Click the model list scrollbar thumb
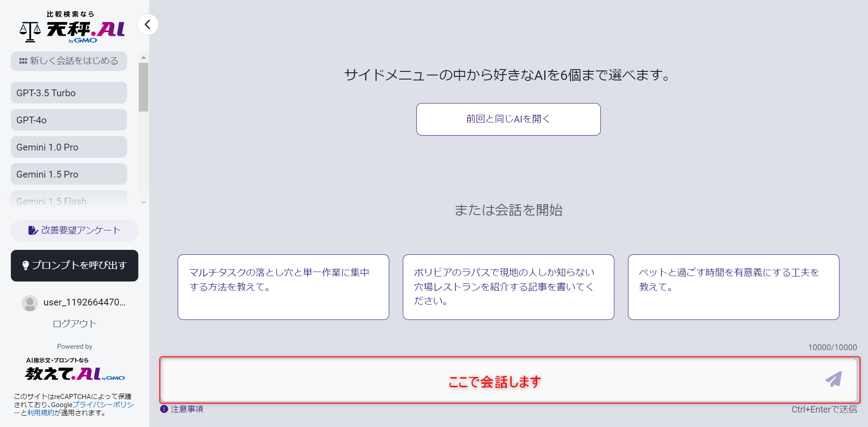Screen dimensions: 868x427 (x=143, y=87)
